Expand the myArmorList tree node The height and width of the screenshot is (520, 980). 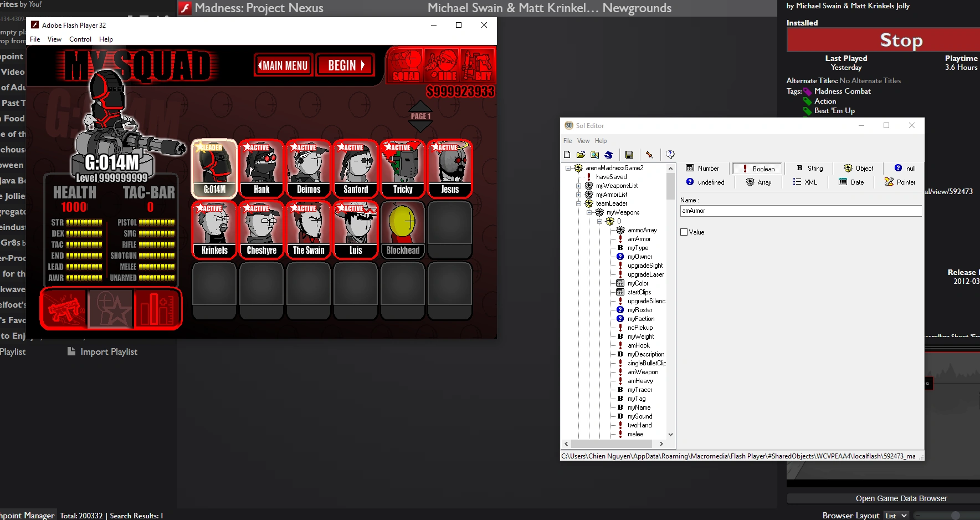[x=578, y=195]
